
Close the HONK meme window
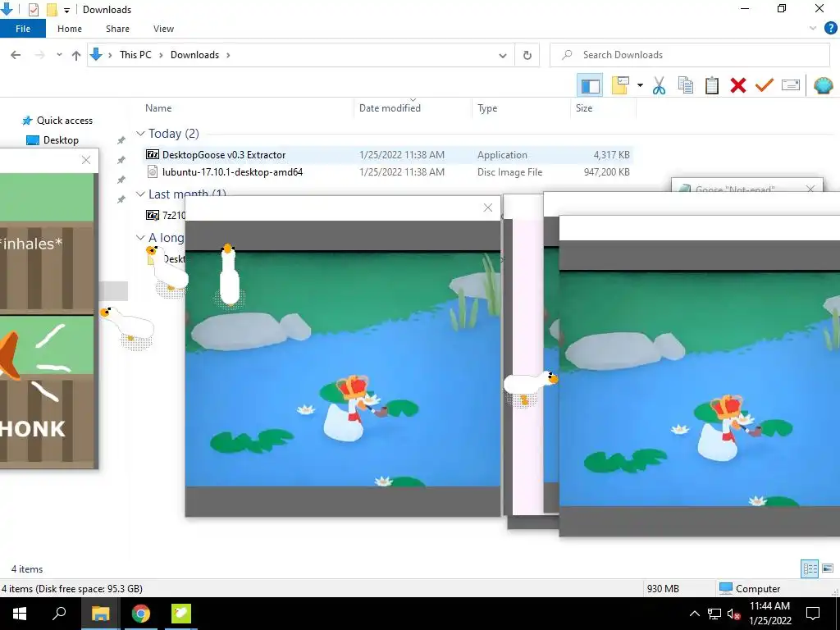[x=86, y=160]
